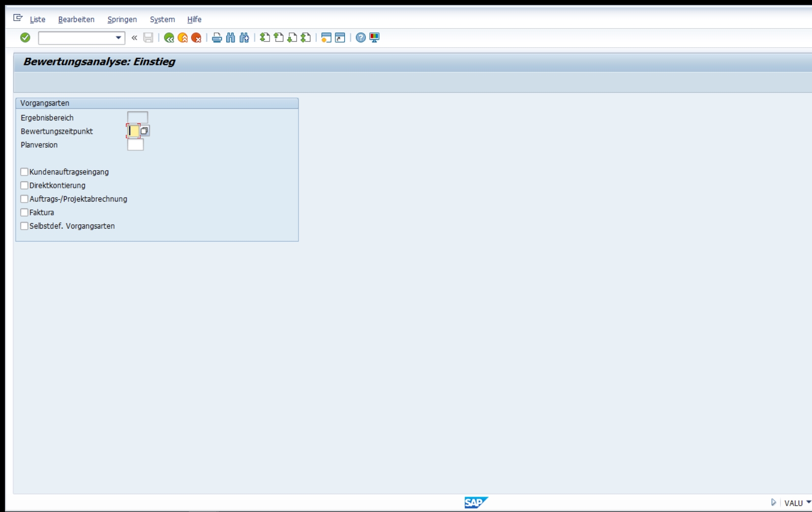Click the green Back arrow icon
Image resolution: width=812 pixels, height=512 pixels.
pyautogui.click(x=169, y=38)
